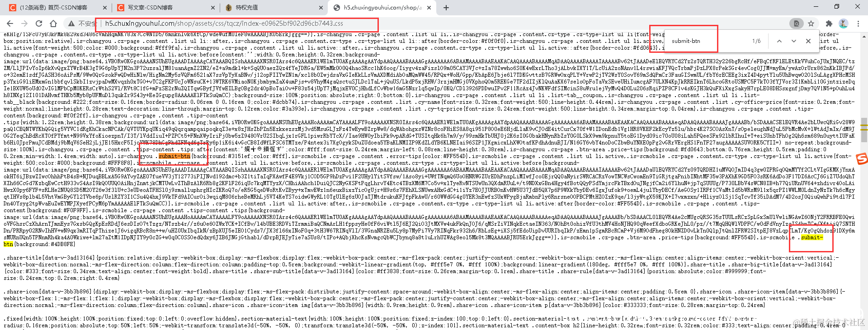This screenshot has width=868, height=330.
Task: Go back to the previous page
Action: point(10,23)
